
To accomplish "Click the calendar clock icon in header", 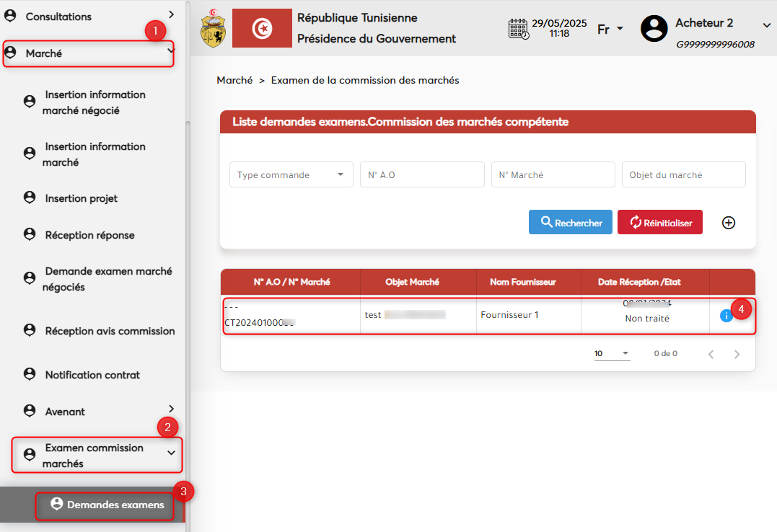I will 518,29.
